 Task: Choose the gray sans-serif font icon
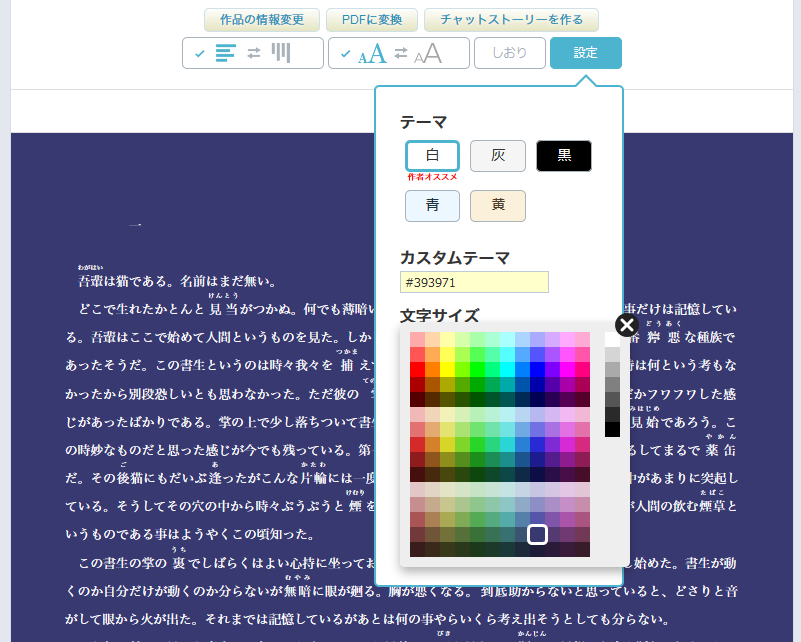[x=428, y=54]
